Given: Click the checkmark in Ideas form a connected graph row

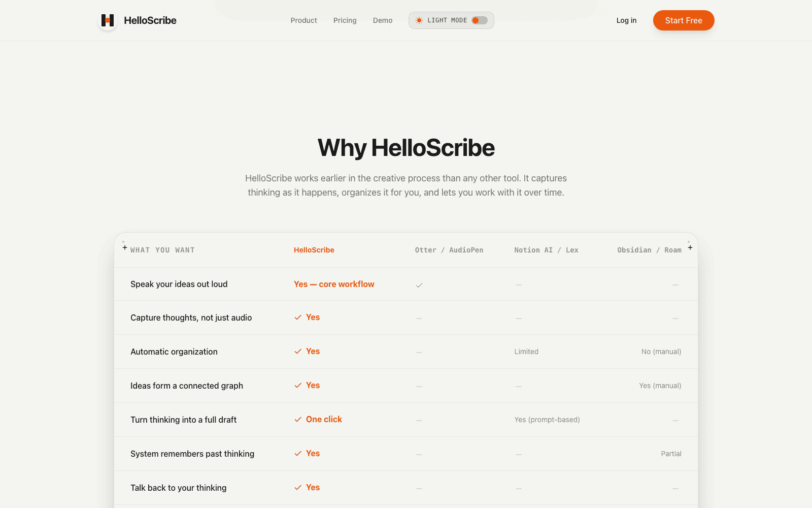Looking at the screenshot, I should [x=298, y=386].
